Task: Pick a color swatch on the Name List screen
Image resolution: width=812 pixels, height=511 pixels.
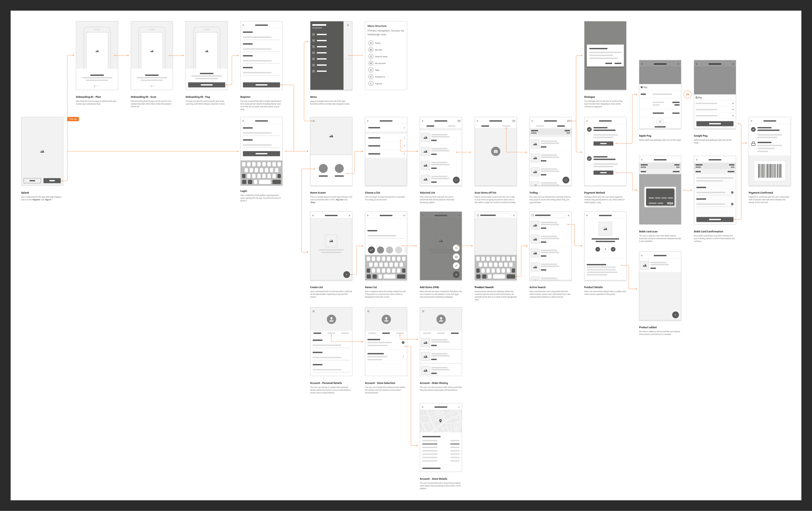Action: click(380, 250)
